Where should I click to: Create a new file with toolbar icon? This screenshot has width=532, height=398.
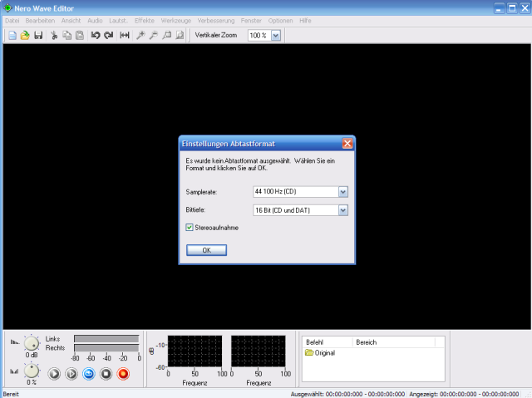(12, 35)
